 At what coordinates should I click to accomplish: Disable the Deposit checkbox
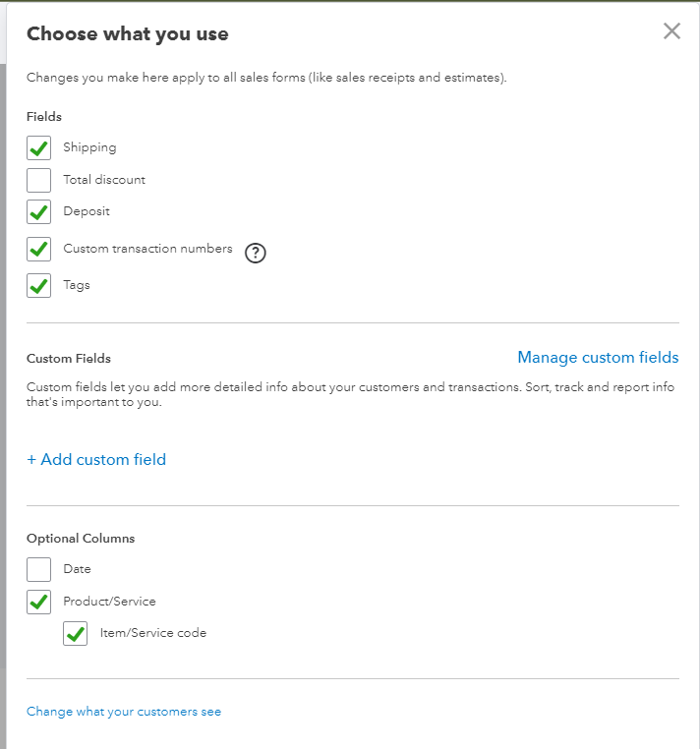39,212
